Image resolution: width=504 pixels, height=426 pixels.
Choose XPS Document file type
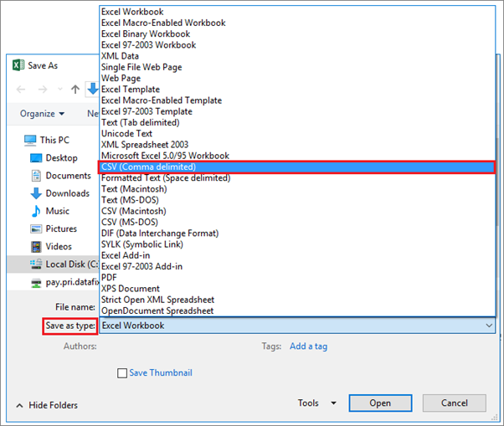tap(297, 289)
